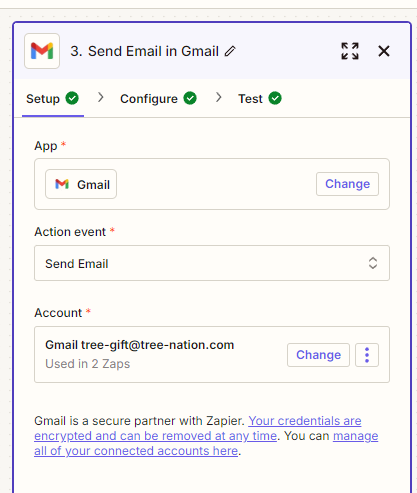
Task: Open manage all connected accounts link
Action: 206,443
